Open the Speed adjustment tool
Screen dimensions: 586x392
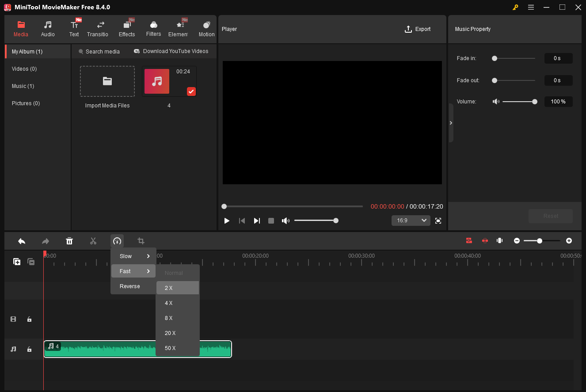pos(117,241)
